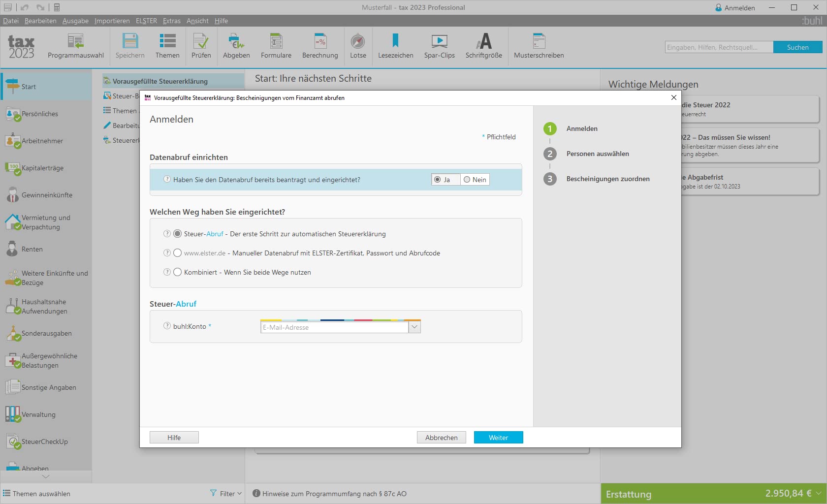Select Nein for Datenabruf eingerichtet
Screen dimensions: 827x504
coord(475,180)
